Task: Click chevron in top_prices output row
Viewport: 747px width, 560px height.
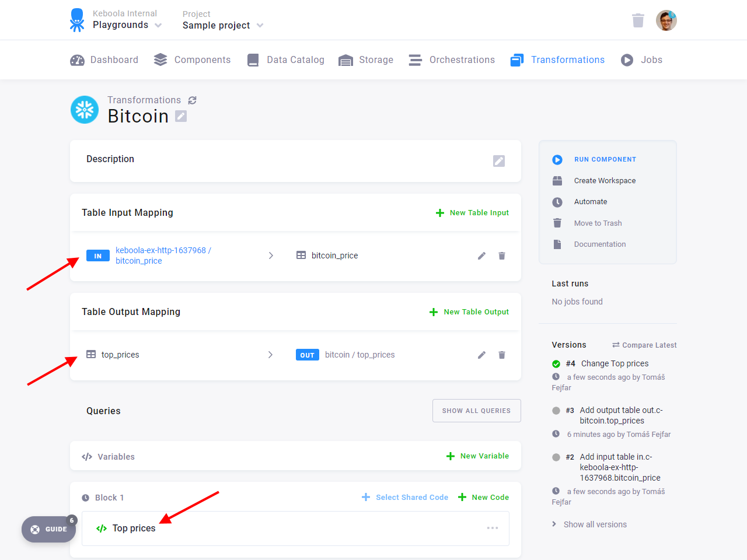Action: (270, 355)
